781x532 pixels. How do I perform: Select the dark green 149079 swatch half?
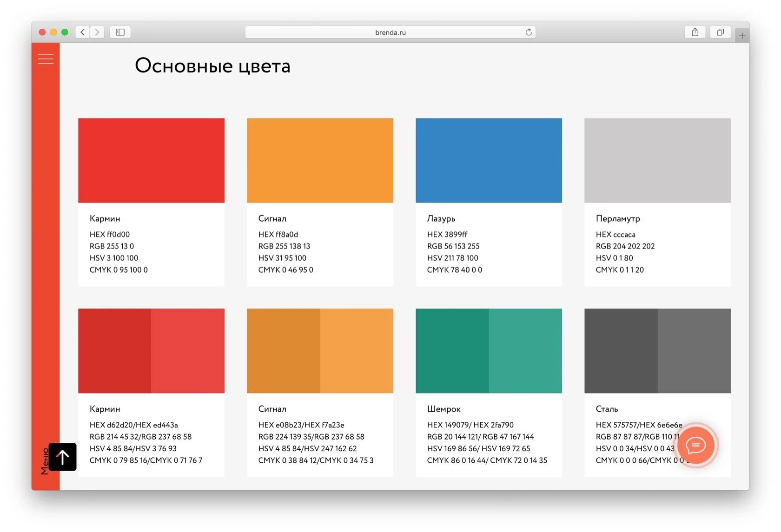pos(452,351)
